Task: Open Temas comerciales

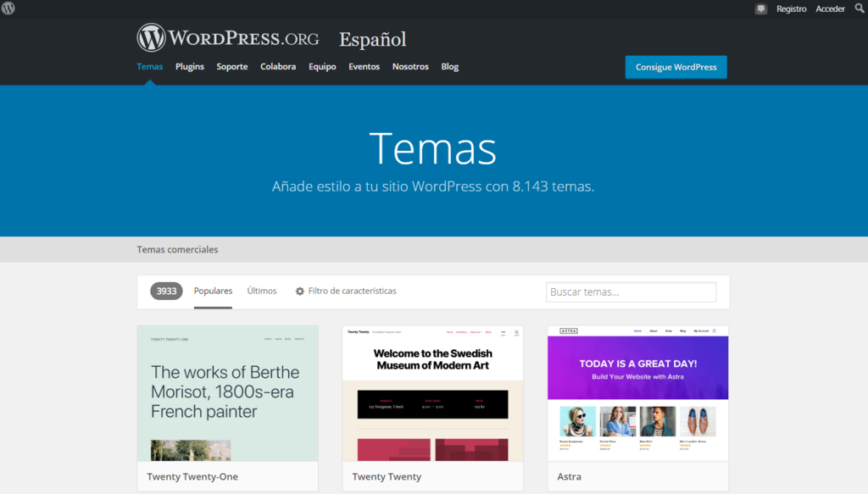Action: click(177, 249)
